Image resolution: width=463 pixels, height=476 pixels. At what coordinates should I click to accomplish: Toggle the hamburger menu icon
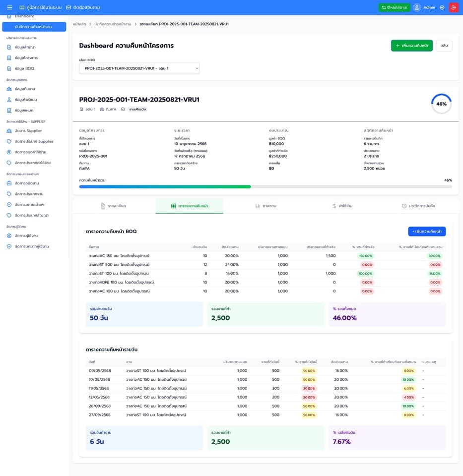point(9,7)
